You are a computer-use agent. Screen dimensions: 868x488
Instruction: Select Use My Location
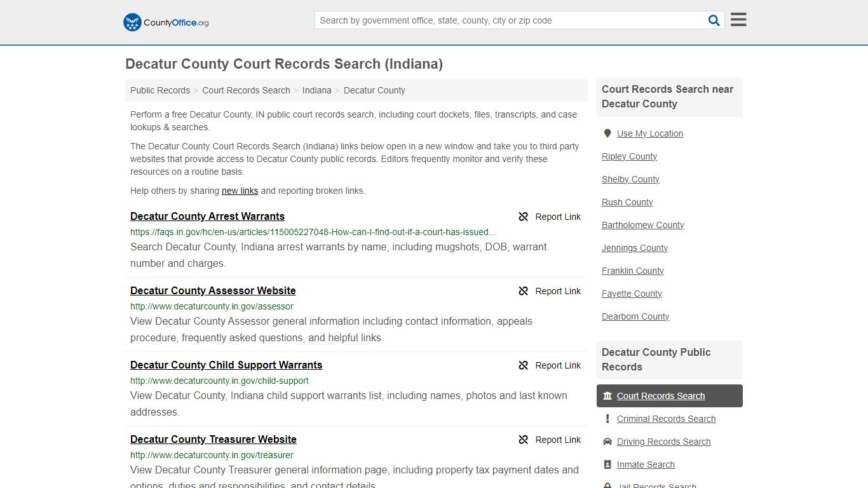[x=649, y=133]
